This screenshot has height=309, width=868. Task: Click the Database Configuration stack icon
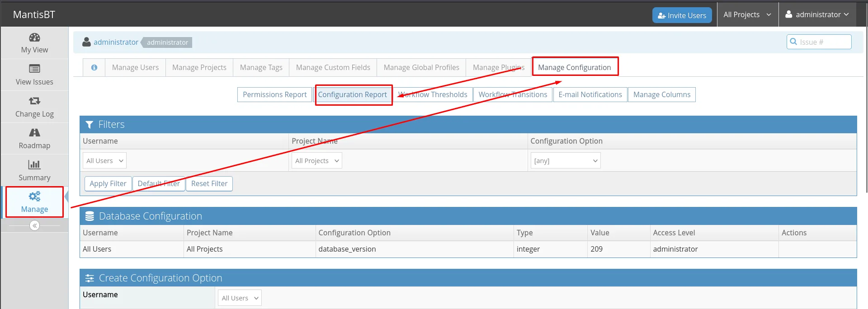pyautogui.click(x=90, y=216)
